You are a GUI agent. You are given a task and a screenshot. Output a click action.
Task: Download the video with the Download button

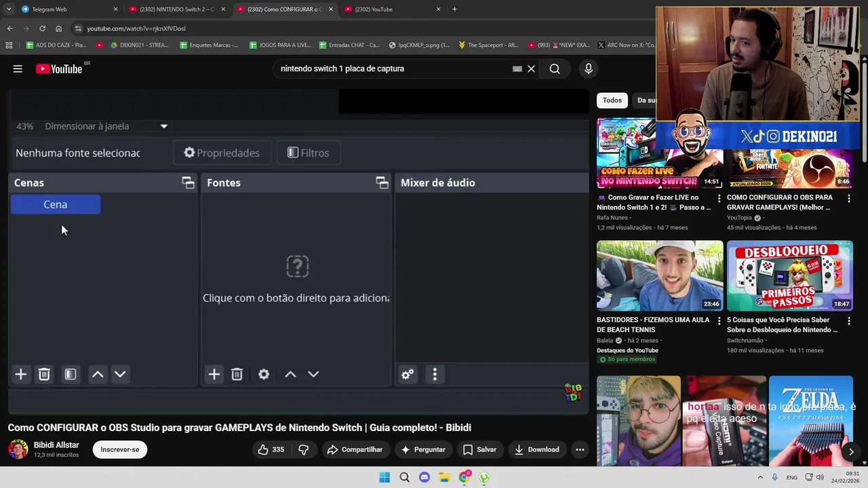[536, 449]
